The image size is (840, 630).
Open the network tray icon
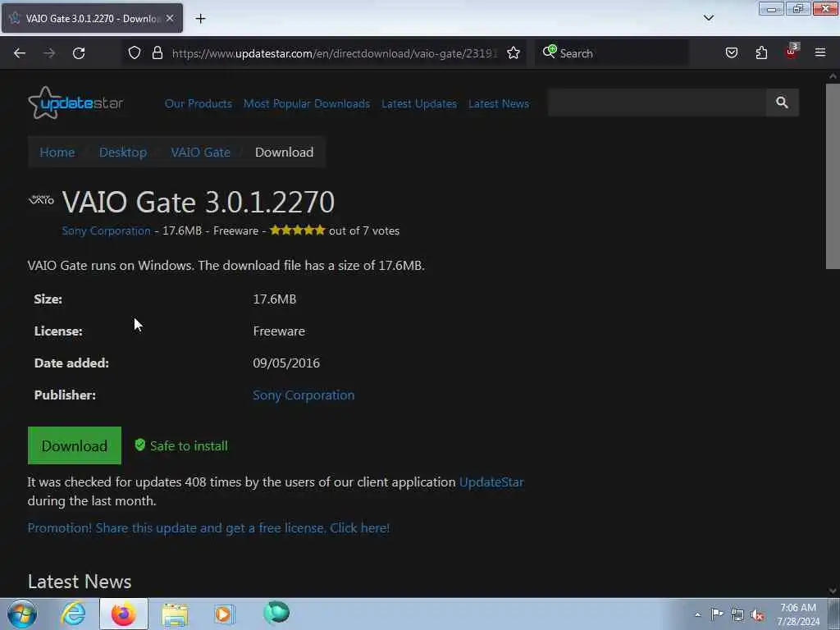(737, 614)
